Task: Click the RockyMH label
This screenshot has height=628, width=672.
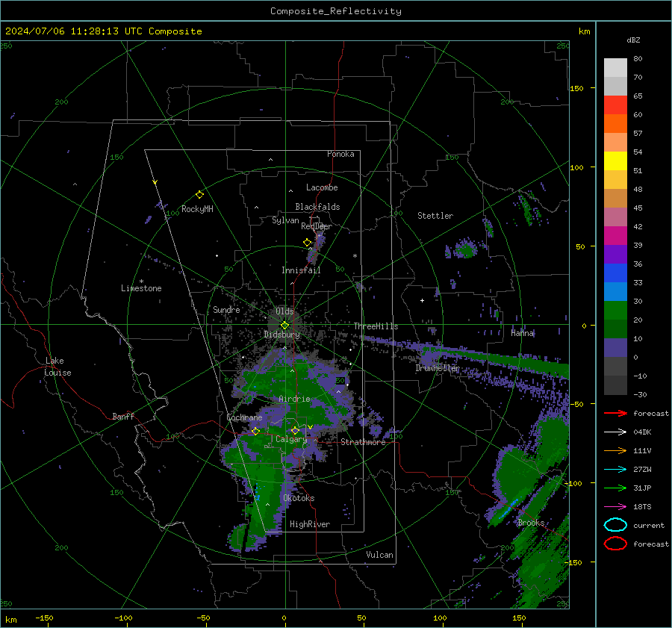Action: [198, 209]
